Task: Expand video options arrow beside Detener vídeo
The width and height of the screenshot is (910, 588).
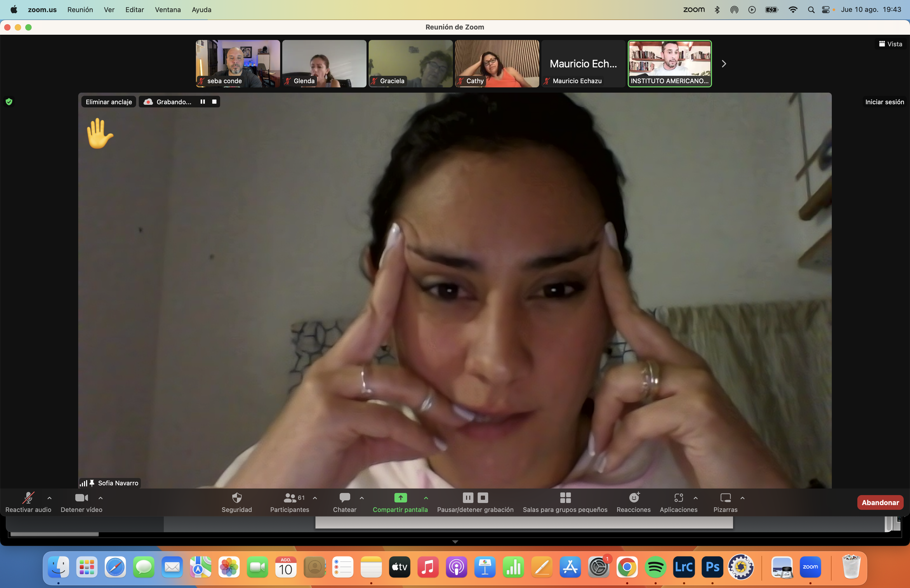Action: pyautogui.click(x=101, y=498)
